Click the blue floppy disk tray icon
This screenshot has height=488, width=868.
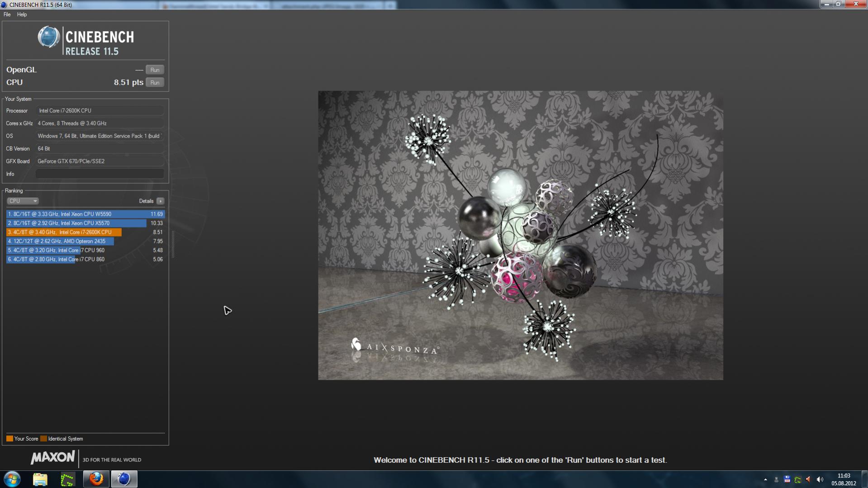[x=787, y=479]
